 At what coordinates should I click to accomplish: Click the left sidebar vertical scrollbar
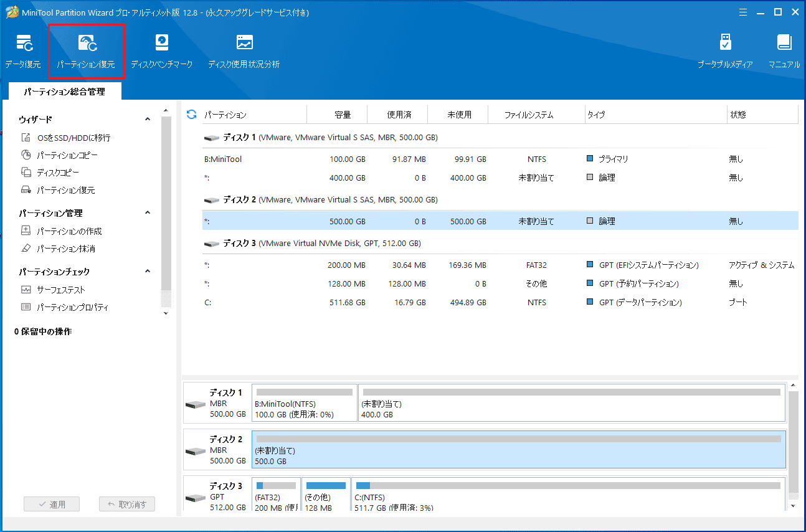coord(166,206)
